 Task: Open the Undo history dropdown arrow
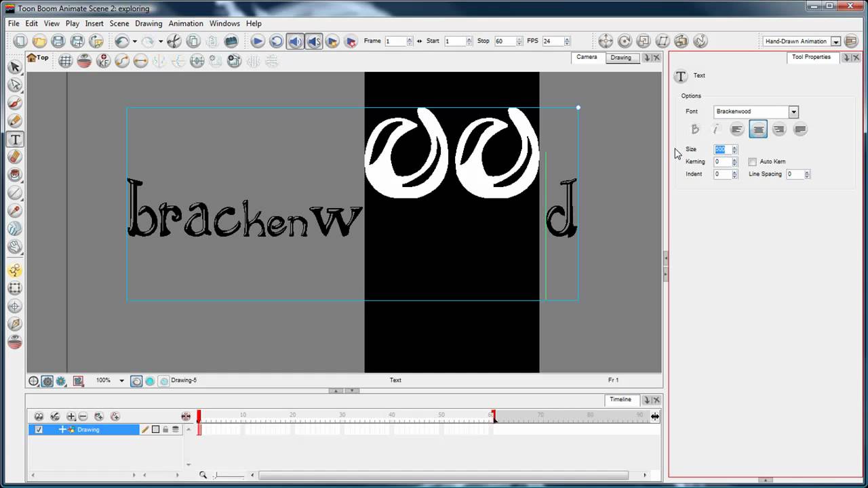click(x=134, y=41)
